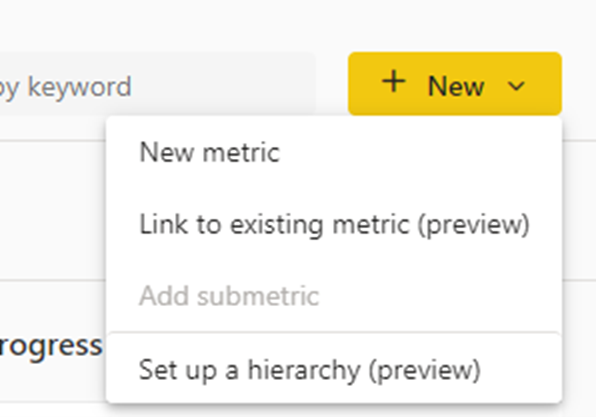
Task: Toggle the New menu with down arrow
Action: click(516, 86)
